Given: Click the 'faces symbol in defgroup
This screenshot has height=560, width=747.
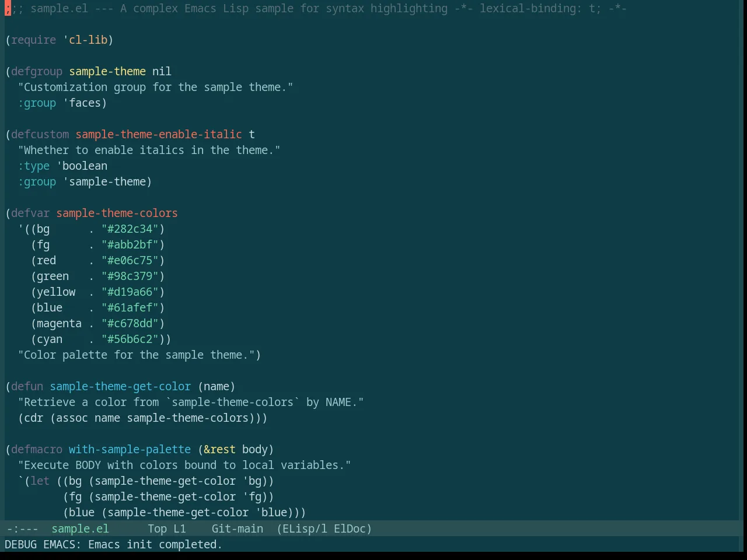Looking at the screenshot, I should point(82,103).
